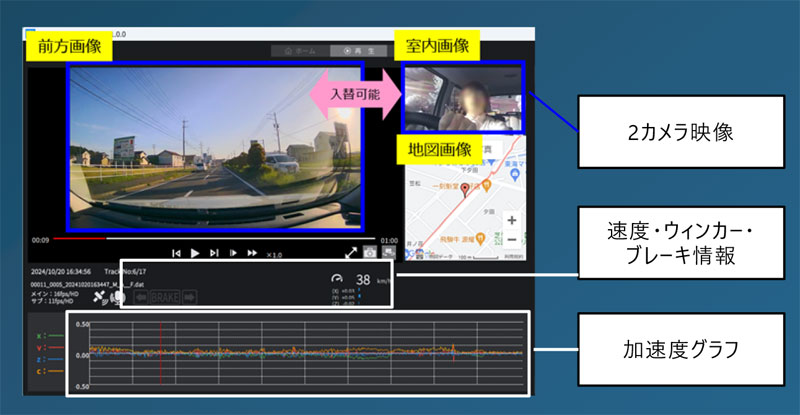The width and height of the screenshot is (800, 415).
Task: Click the 01:00 total duration
Action: tap(389, 240)
